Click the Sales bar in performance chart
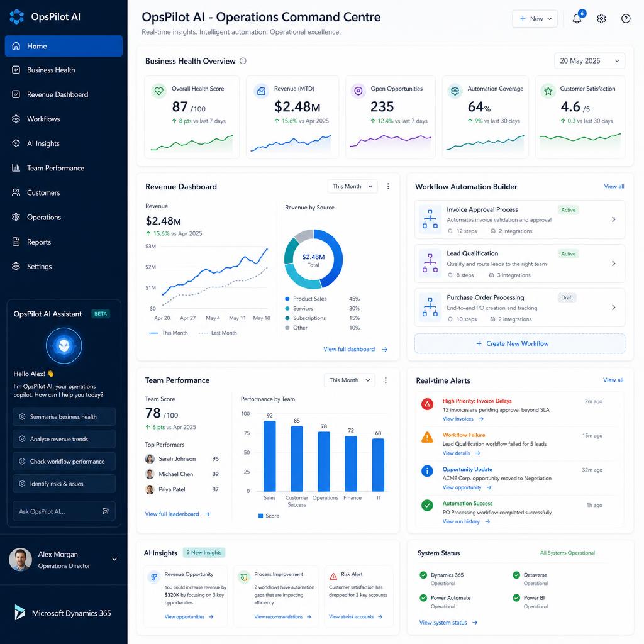644x644 pixels. pyautogui.click(x=269, y=456)
